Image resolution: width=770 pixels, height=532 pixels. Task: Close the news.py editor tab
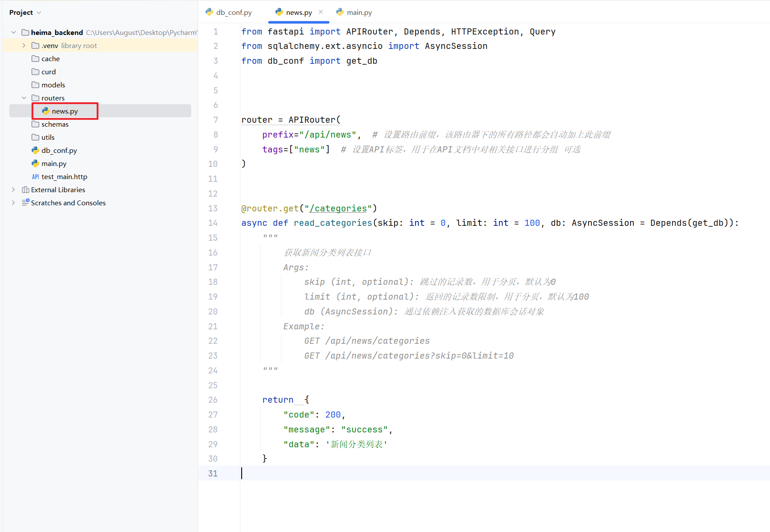321,12
